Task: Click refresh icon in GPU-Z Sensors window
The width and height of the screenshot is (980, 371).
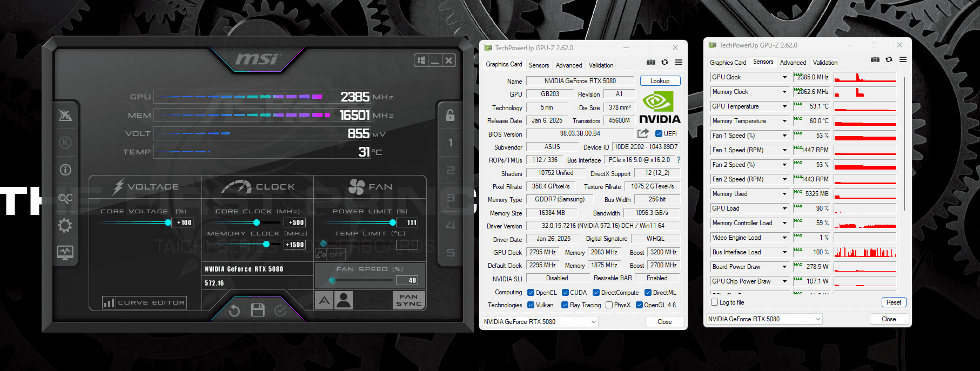Action: point(889,59)
